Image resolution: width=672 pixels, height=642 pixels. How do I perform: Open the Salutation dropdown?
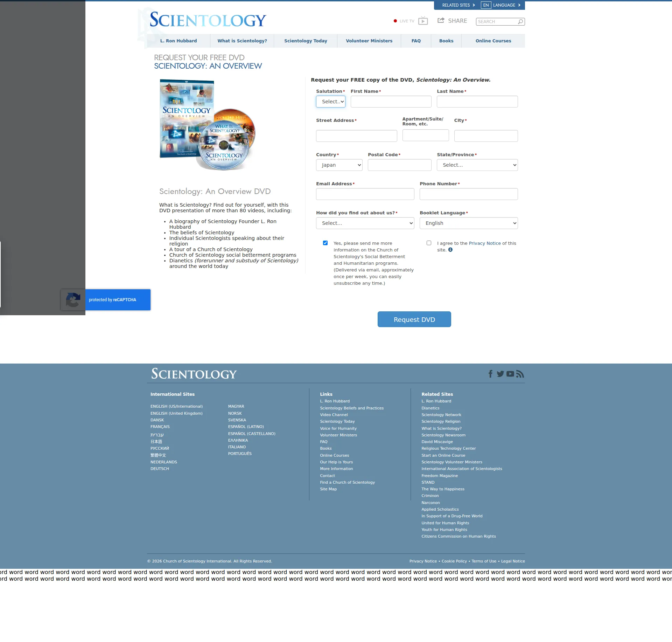331,102
